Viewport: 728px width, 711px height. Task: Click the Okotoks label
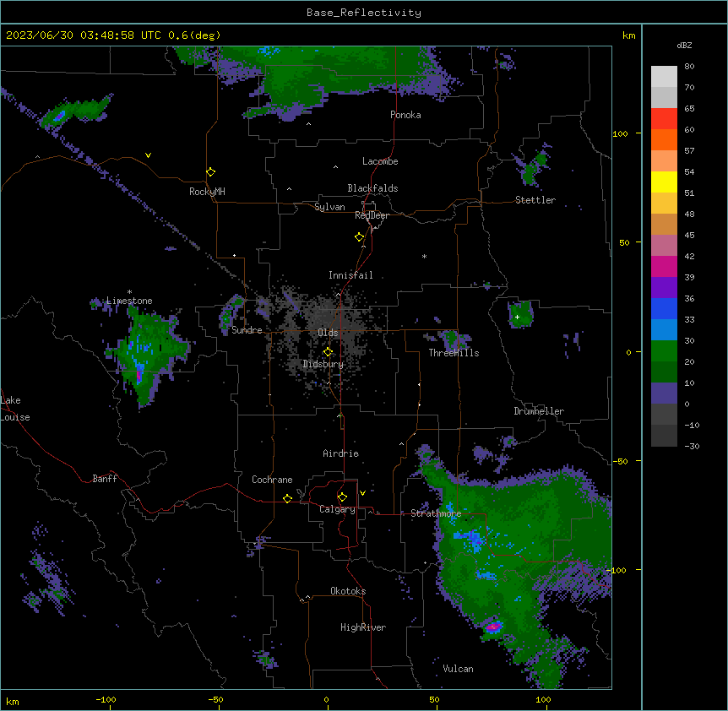[348, 591]
